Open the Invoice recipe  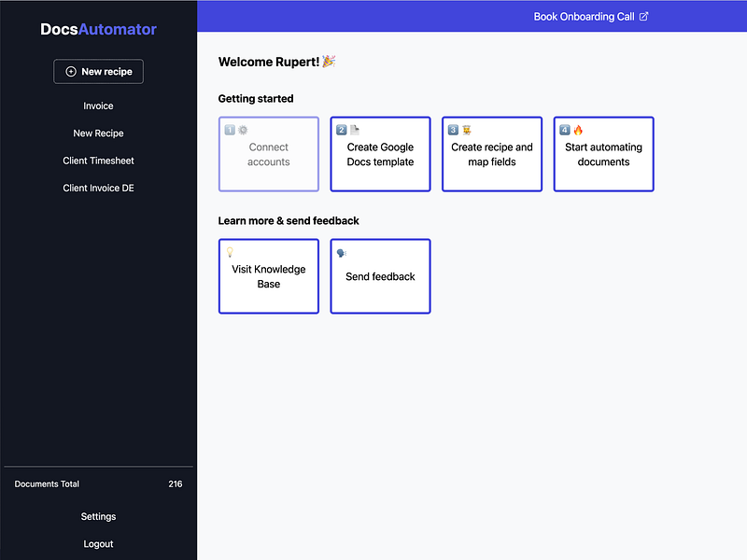[98, 105]
